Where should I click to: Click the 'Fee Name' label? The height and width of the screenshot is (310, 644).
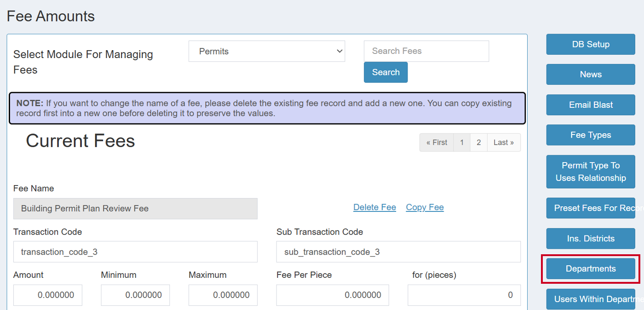click(34, 188)
